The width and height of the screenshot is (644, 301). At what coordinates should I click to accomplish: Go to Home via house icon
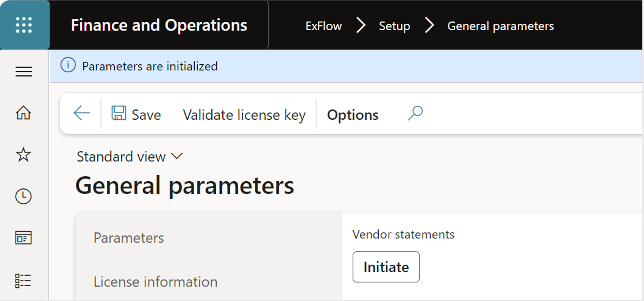(24, 112)
